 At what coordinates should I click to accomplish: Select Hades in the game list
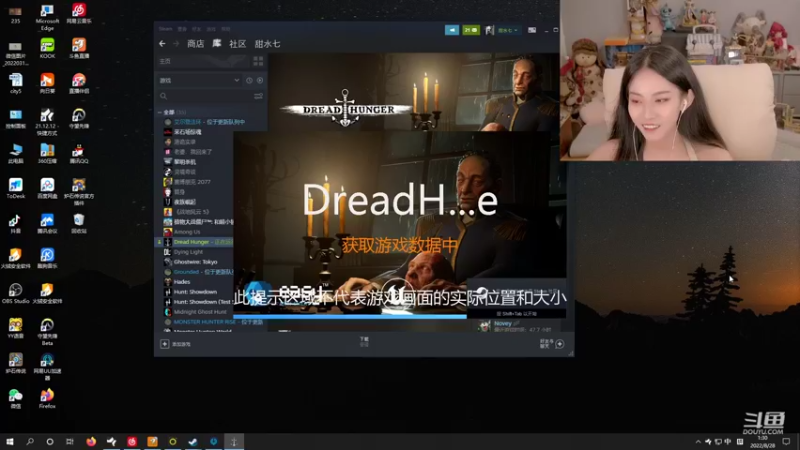tap(182, 282)
